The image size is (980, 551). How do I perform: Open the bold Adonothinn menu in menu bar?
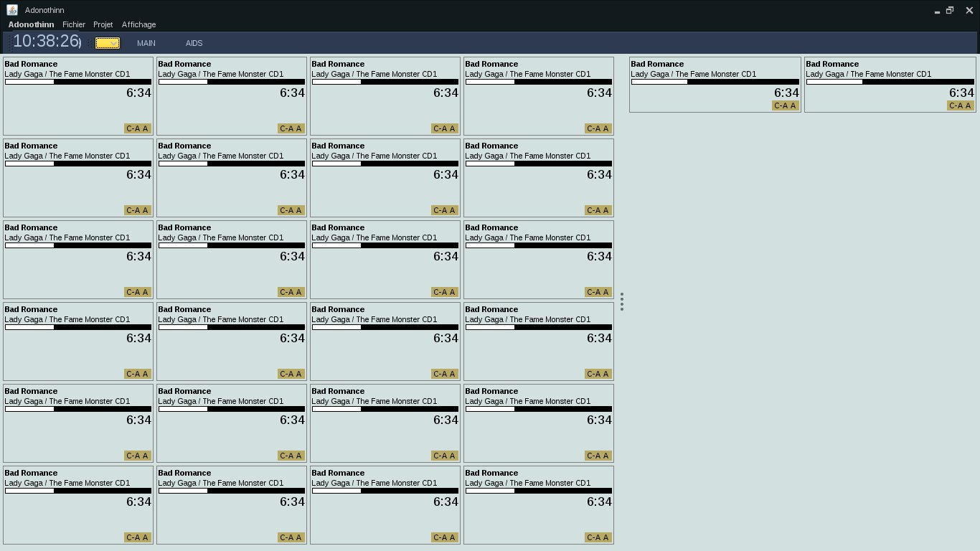tap(31, 24)
